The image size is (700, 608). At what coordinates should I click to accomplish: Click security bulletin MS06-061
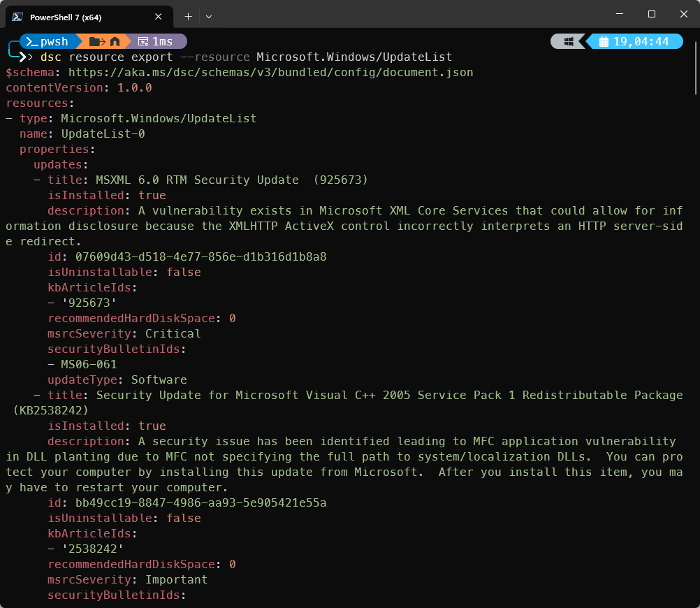pos(89,365)
